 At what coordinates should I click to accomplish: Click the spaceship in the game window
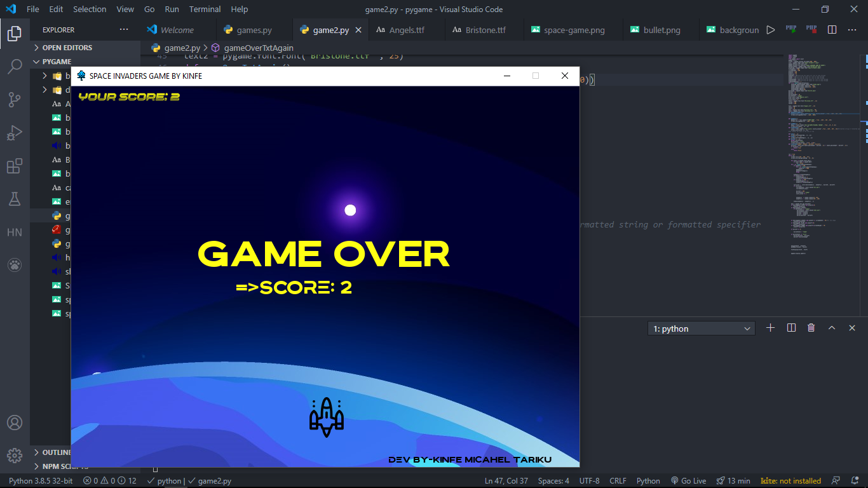coord(326,417)
